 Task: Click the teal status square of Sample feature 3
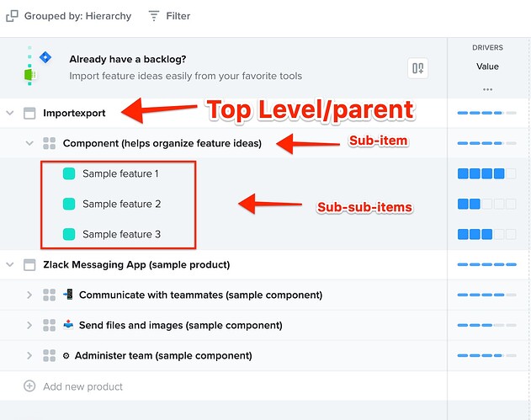click(x=69, y=234)
